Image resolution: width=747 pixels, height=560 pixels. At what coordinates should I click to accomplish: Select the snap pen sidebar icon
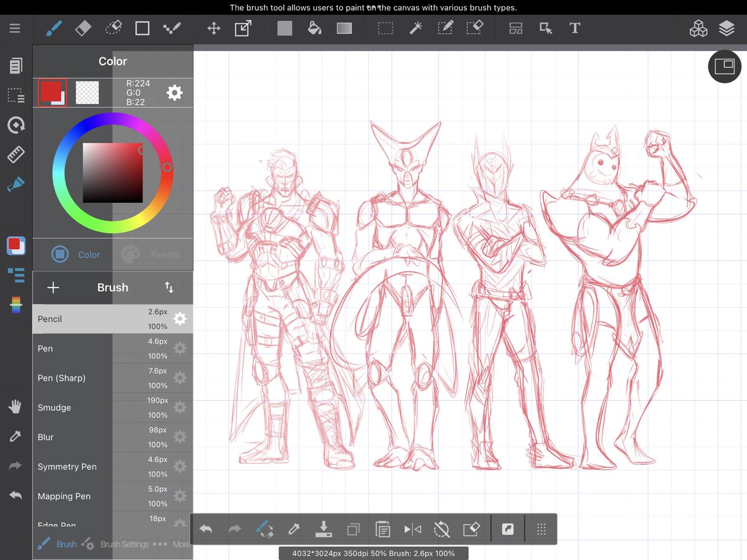pyautogui.click(x=16, y=184)
